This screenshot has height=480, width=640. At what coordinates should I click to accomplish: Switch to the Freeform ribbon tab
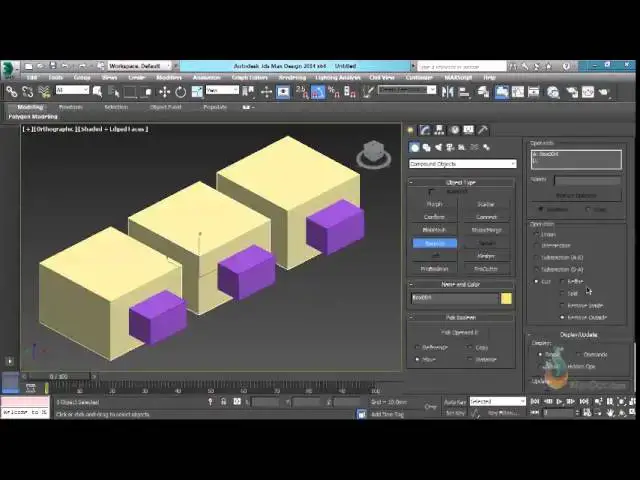point(71,107)
